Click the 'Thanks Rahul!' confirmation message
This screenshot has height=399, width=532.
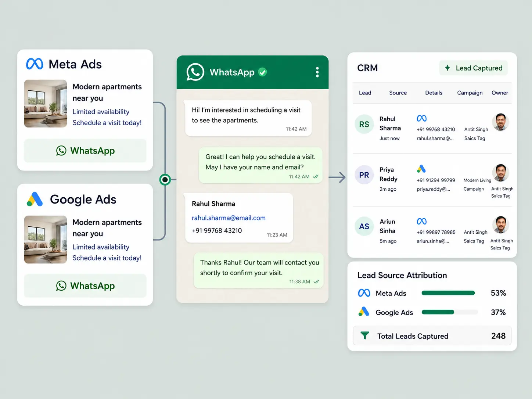pyautogui.click(x=259, y=270)
